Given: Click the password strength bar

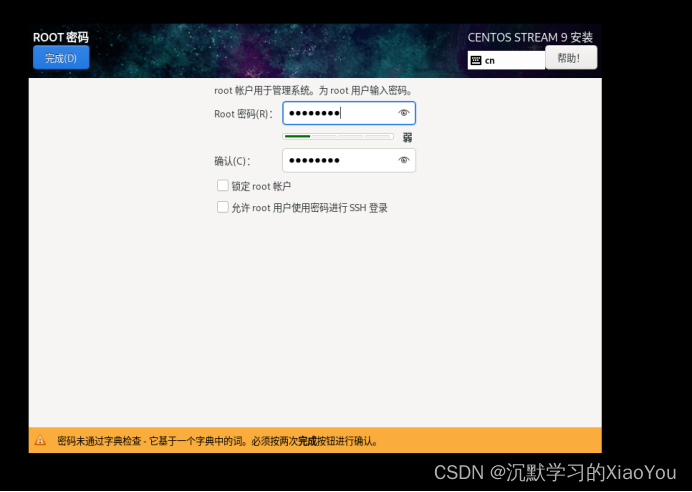Looking at the screenshot, I should (338, 136).
